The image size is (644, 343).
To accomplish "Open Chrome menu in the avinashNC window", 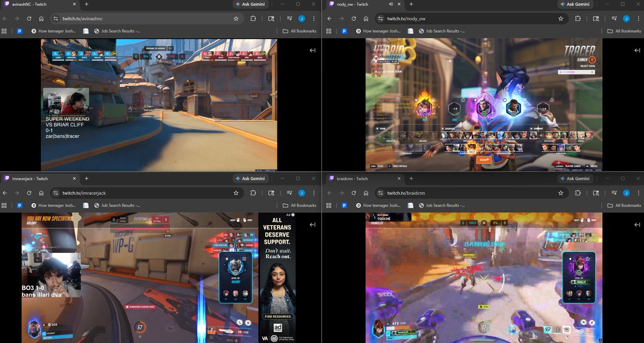I will pos(313,18).
